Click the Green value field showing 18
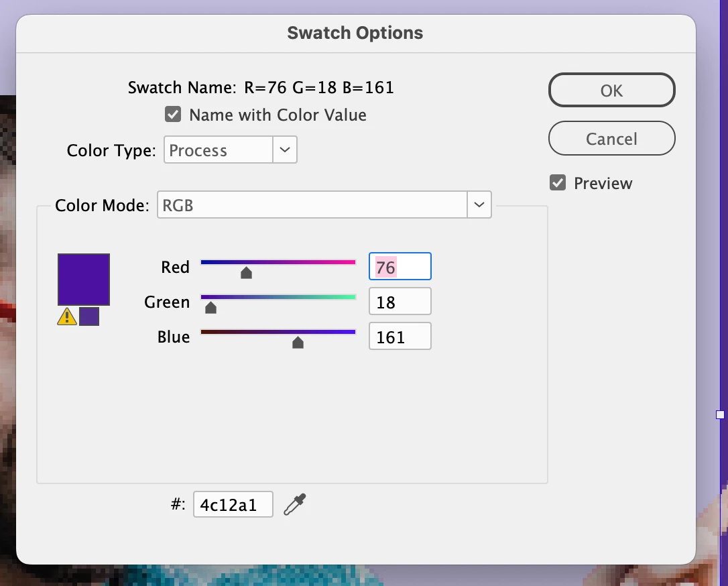This screenshot has width=728, height=586. click(400, 302)
